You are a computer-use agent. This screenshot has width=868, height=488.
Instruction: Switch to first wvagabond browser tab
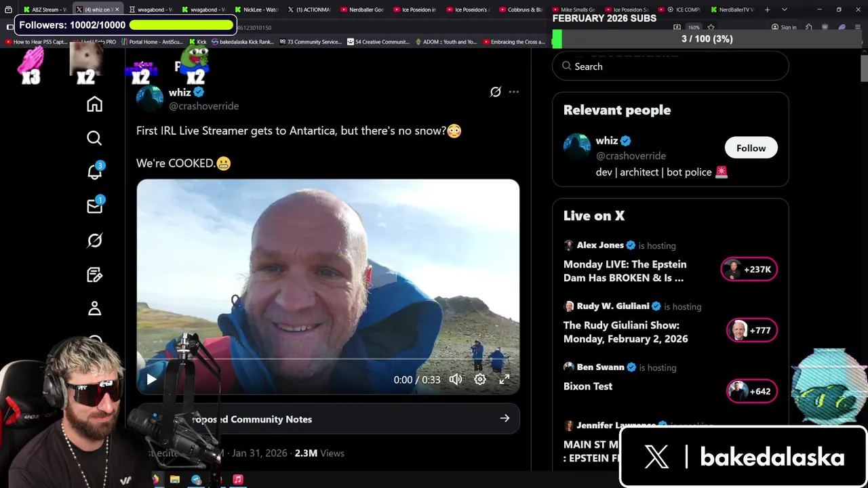click(x=151, y=9)
